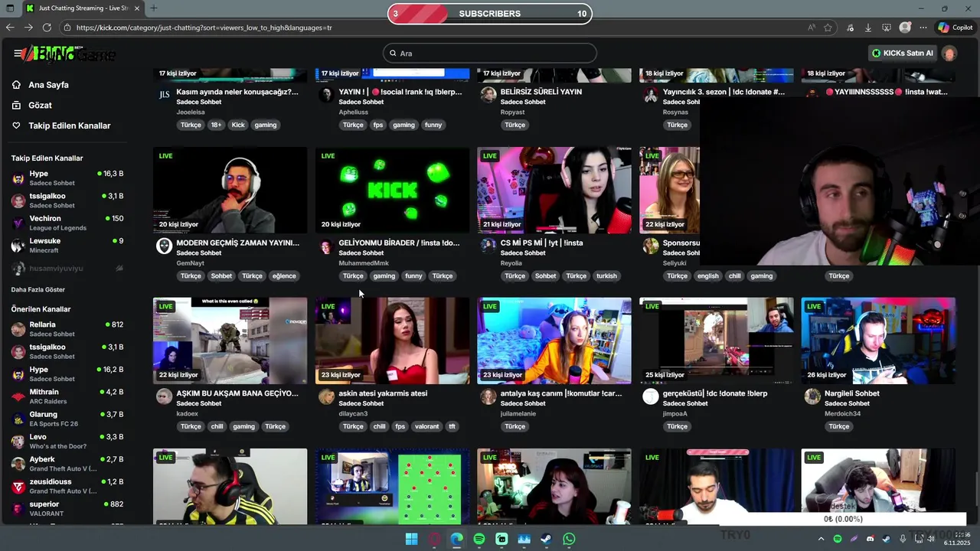This screenshot has height=551, width=980.
Task: Open Spotify from taskbar
Action: pos(479,540)
